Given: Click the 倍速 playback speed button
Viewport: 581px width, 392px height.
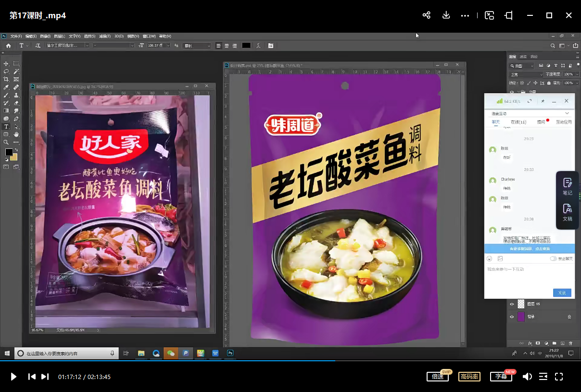Looking at the screenshot, I should (x=438, y=377).
